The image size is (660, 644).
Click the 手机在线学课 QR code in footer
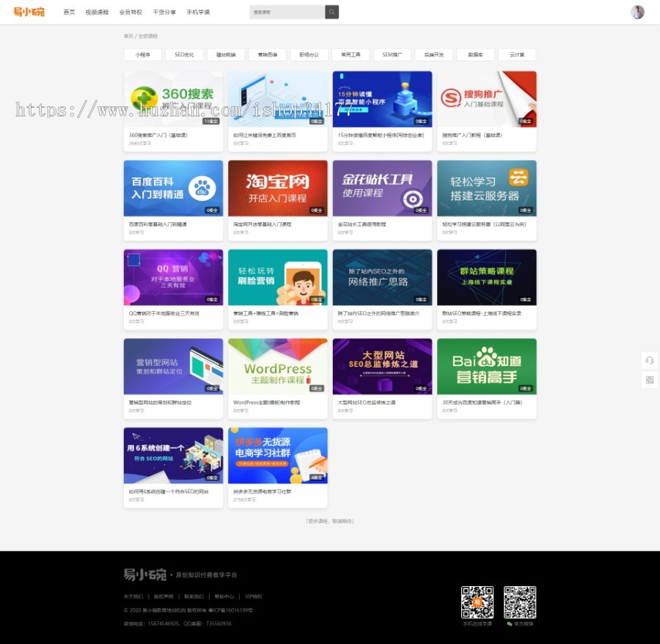[477, 603]
